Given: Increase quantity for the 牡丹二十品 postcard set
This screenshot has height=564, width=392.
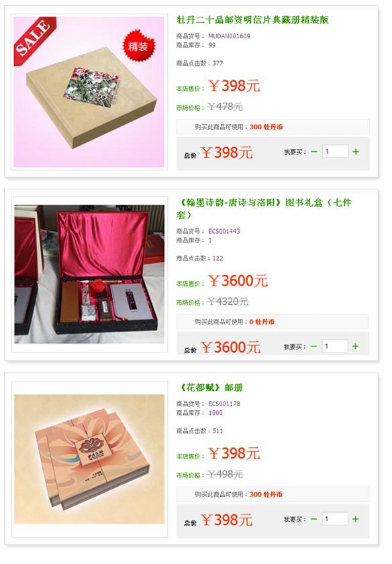Looking at the screenshot, I should 356,152.
